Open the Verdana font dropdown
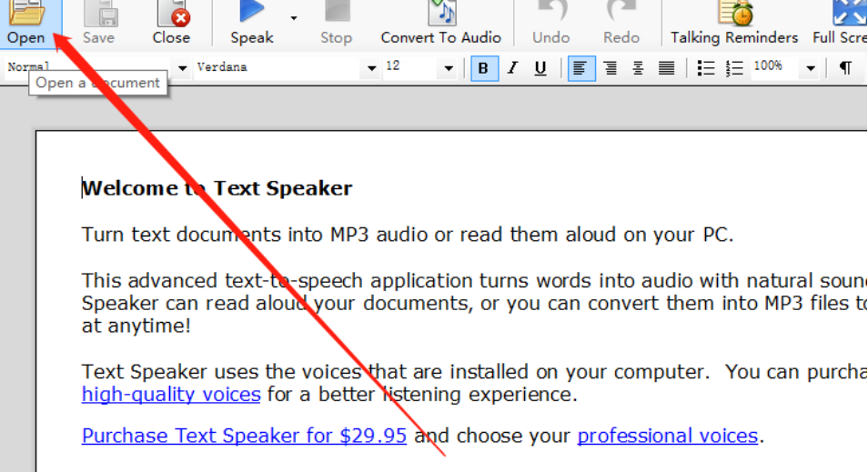Viewport: 868px width, 472px height. tap(371, 68)
